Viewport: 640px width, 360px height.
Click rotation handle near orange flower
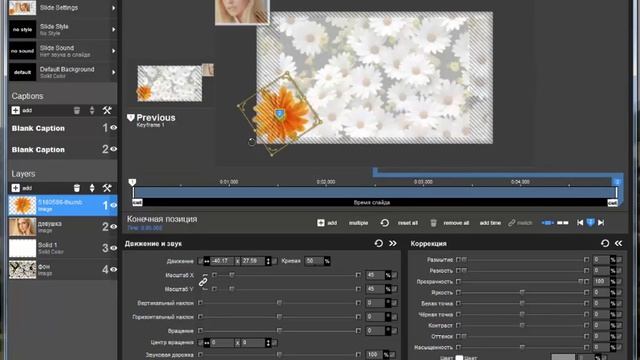point(252,142)
